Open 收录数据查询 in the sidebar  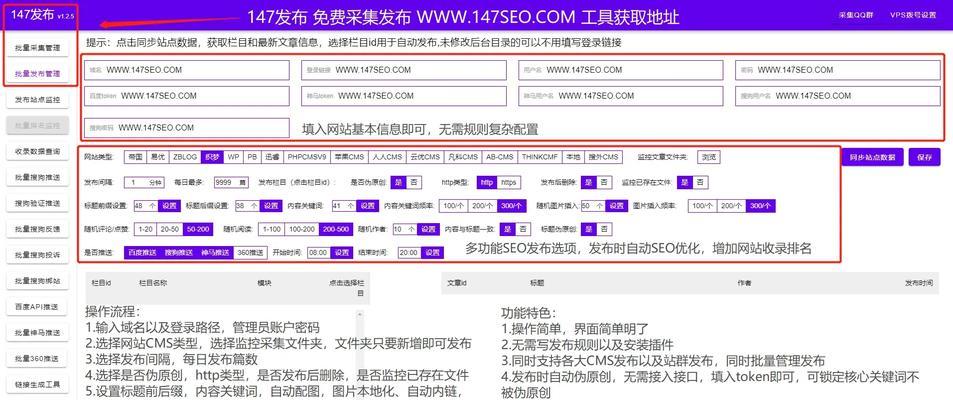click(x=38, y=151)
